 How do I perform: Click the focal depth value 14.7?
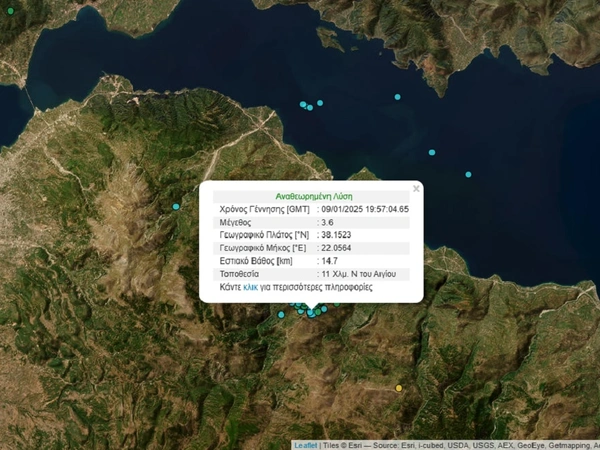pyautogui.click(x=329, y=261)
